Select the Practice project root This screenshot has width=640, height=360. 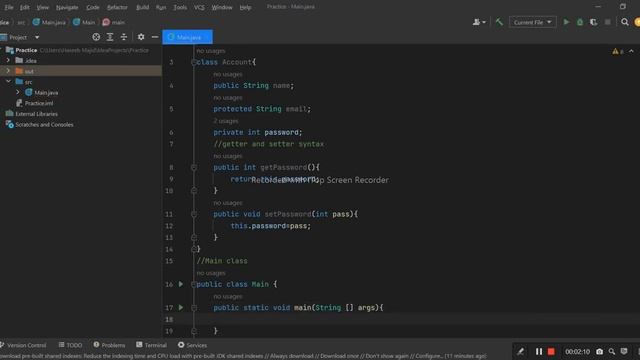point(26,50)
